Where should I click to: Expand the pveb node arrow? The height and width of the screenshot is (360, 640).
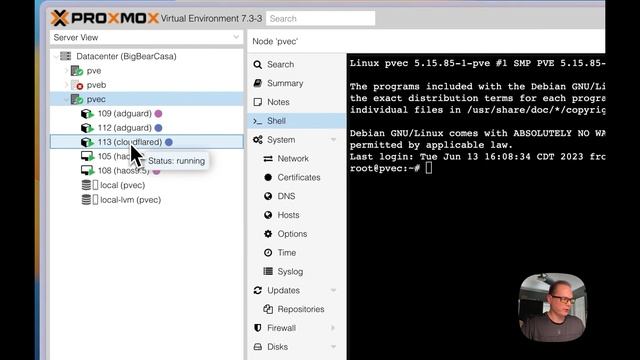[66, 85]
